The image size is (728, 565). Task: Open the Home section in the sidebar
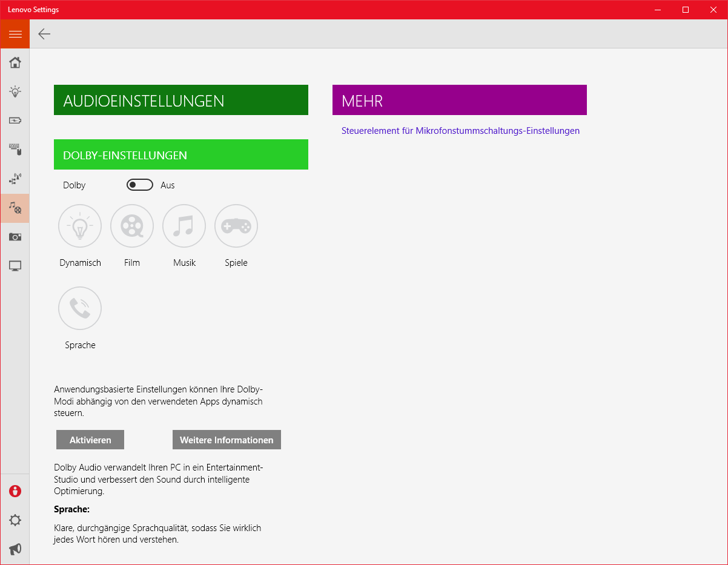[x=15, y=62]
